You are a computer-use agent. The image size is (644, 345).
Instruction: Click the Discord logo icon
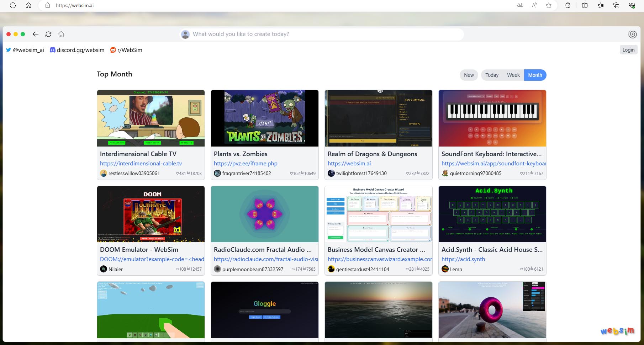click(52, 50)
